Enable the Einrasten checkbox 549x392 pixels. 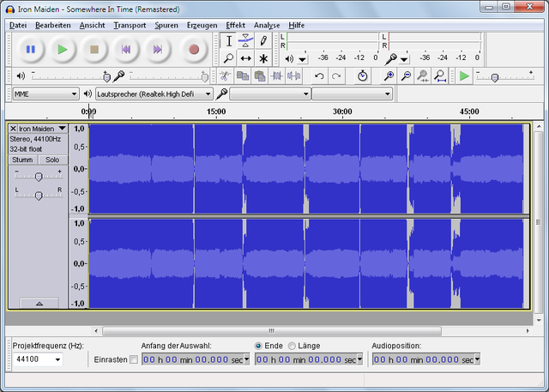pos(133,359)
